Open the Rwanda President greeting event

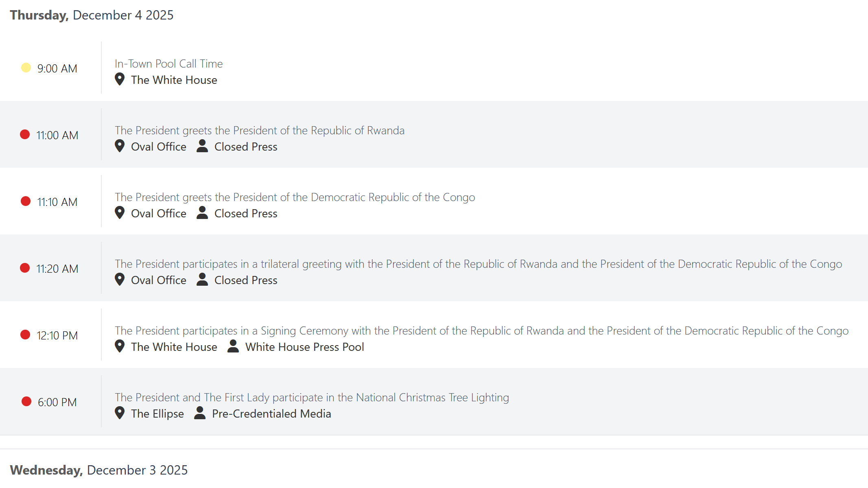259,130
